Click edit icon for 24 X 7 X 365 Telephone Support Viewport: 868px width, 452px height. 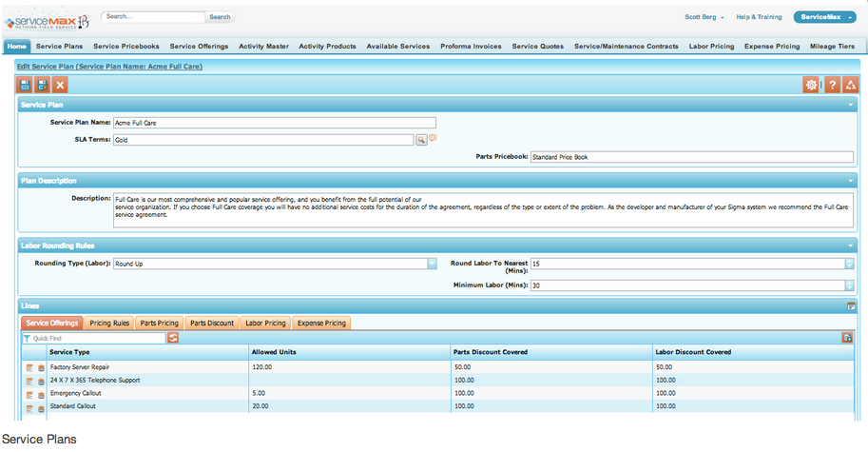click(x=29, y=381)
